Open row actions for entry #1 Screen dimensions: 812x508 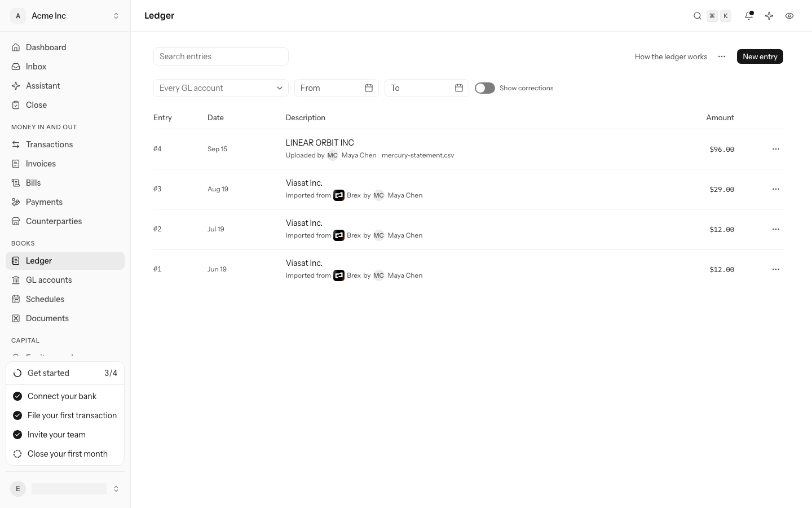point(776,269)
